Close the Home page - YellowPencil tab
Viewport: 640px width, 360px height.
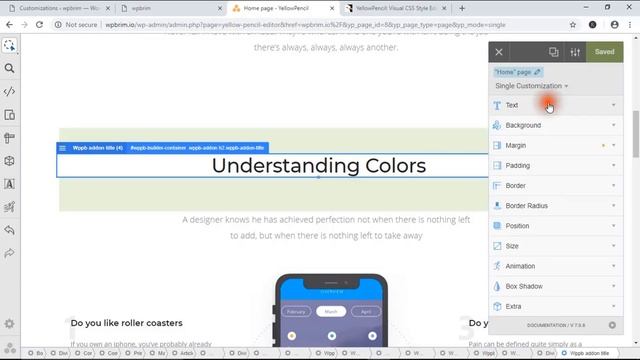click(332, 8)
